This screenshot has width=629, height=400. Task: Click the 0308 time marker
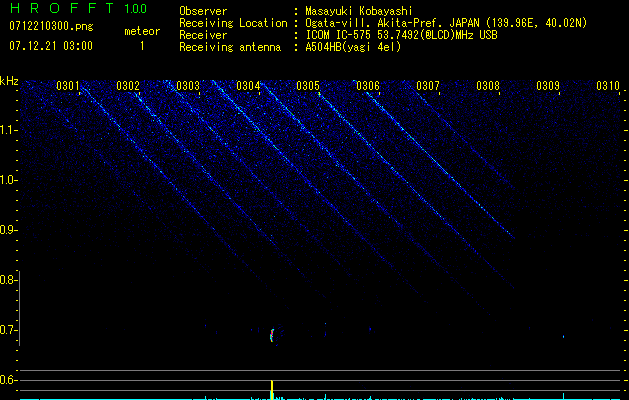pos(488,86)
